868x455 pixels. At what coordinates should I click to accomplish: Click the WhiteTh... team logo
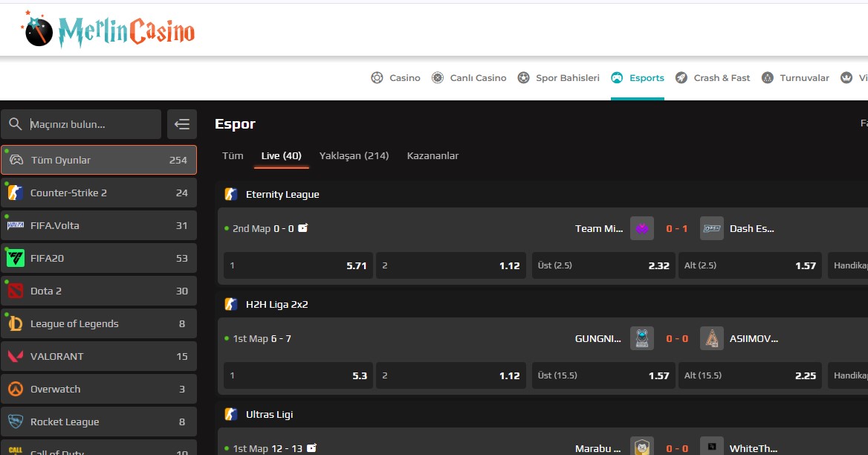point(712,446)
